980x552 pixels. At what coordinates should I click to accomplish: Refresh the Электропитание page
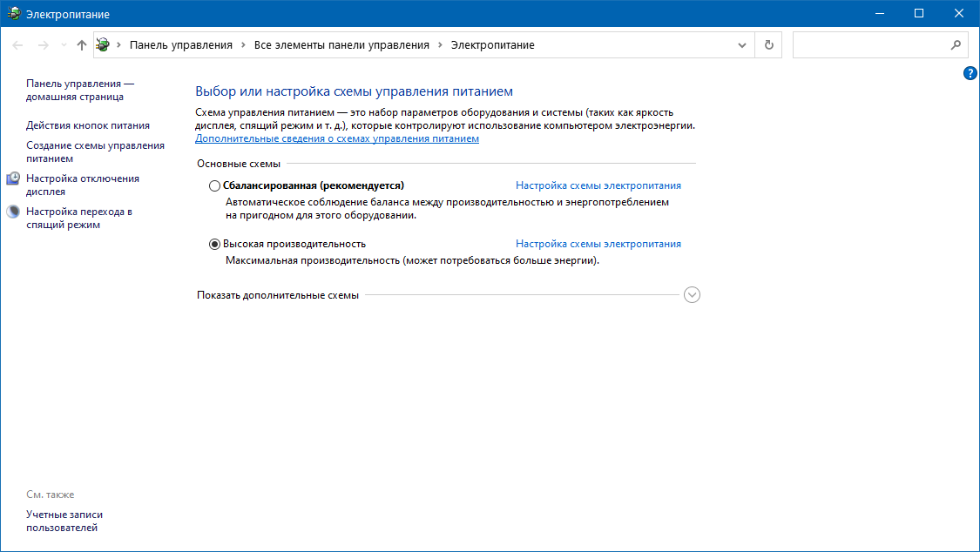(768, 45)
